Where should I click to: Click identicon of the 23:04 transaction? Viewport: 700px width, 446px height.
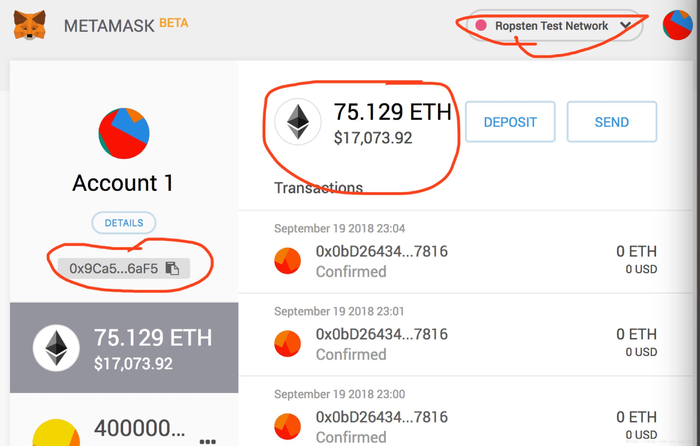[x=287, y=261]
